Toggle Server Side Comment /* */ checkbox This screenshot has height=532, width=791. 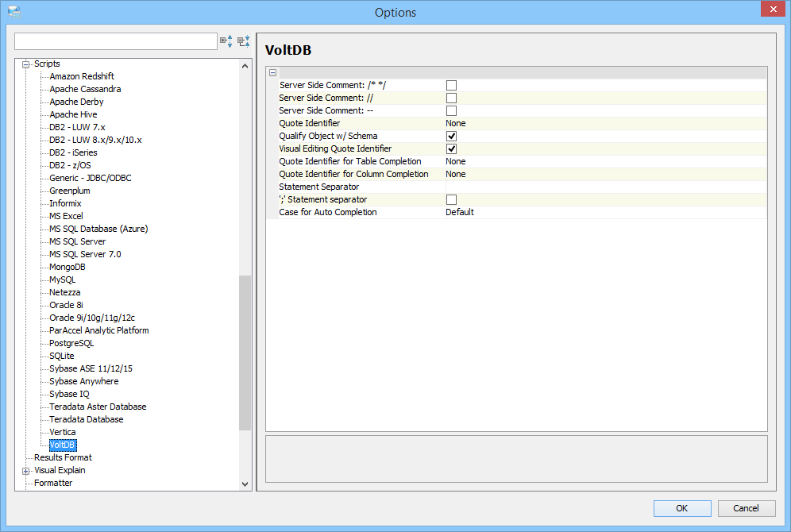(452, 85)
